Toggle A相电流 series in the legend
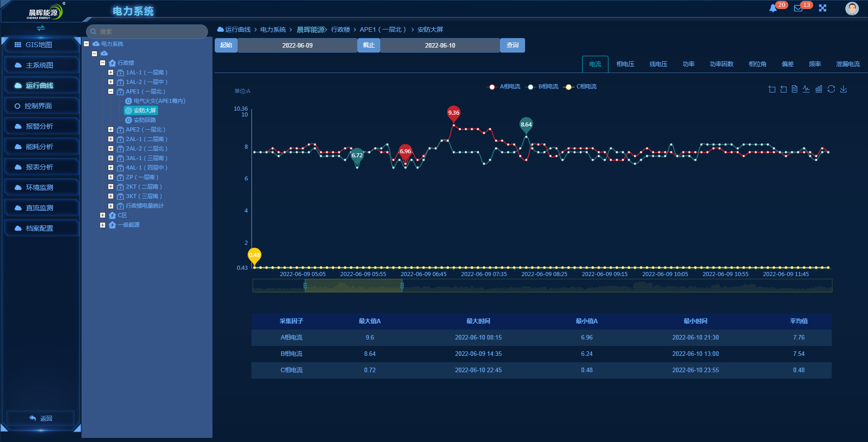Screen dimensions: 868x442 [x=504, y=87]
